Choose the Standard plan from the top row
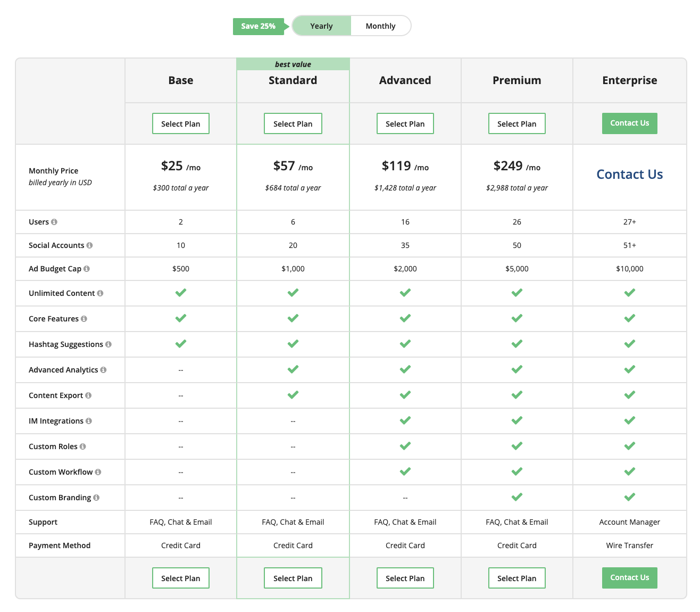Screen dimensions: 700x612 [293, 123]
